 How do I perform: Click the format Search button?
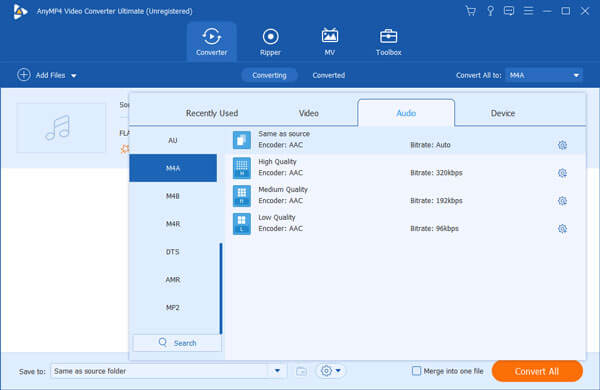pos(177,343)
